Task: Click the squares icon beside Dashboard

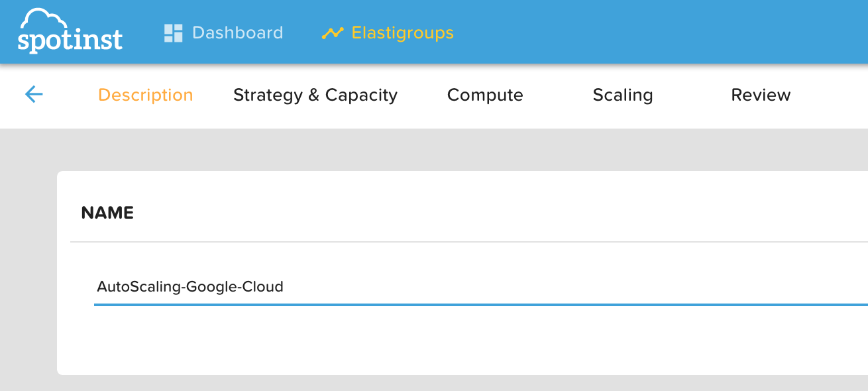Action: tap(173, 31)
